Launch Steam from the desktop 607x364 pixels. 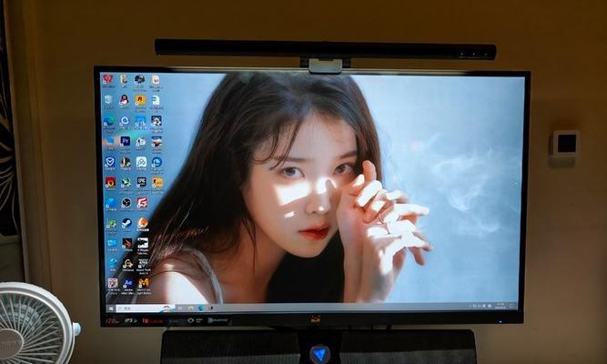(x=126, y=223)
